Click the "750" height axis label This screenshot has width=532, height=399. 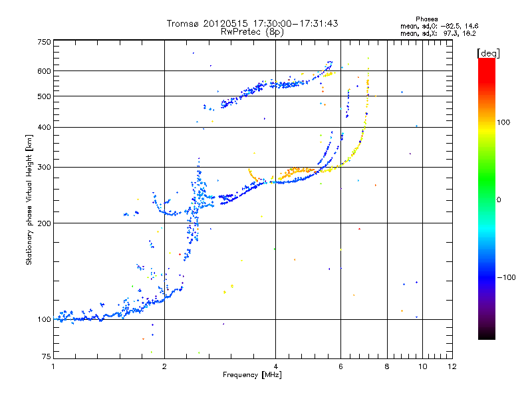tap(44, 42)
